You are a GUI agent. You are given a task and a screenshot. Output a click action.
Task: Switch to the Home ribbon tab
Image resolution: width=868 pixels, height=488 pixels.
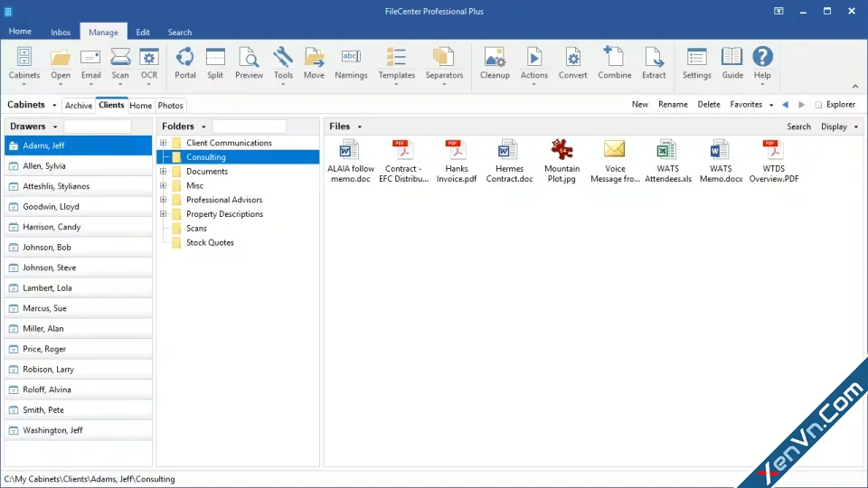pyautogui.click(x=20, y=32)
